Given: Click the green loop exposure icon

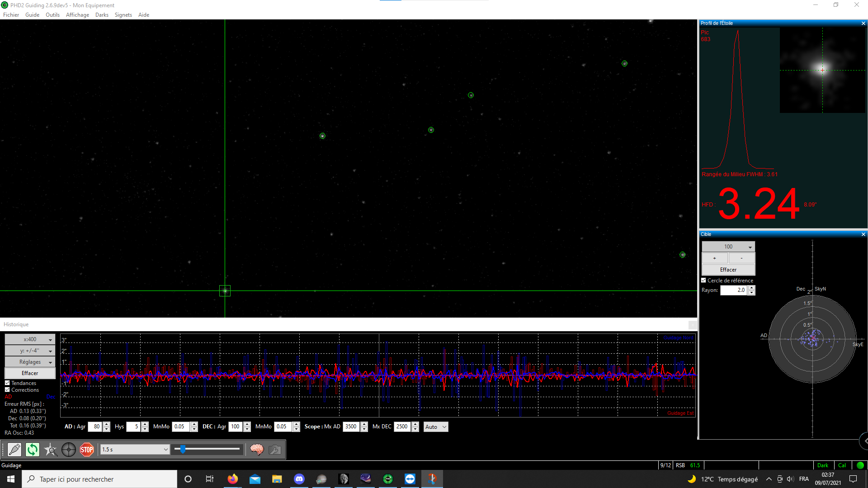Looking at the screenshot, I should (x=33, y=450).
